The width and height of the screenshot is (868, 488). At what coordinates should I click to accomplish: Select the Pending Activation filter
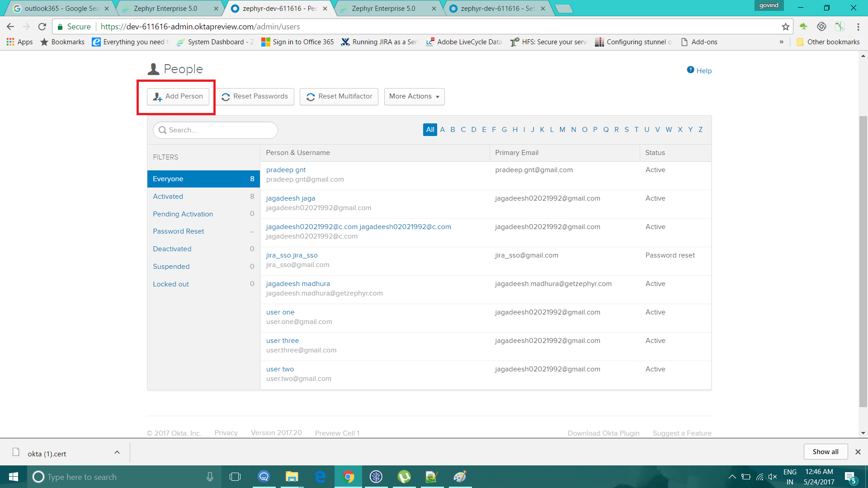[x=183, y=214]
